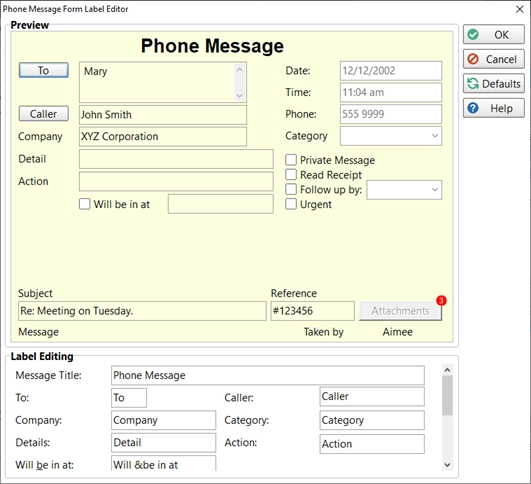Click the Subject label in preview

35,293
